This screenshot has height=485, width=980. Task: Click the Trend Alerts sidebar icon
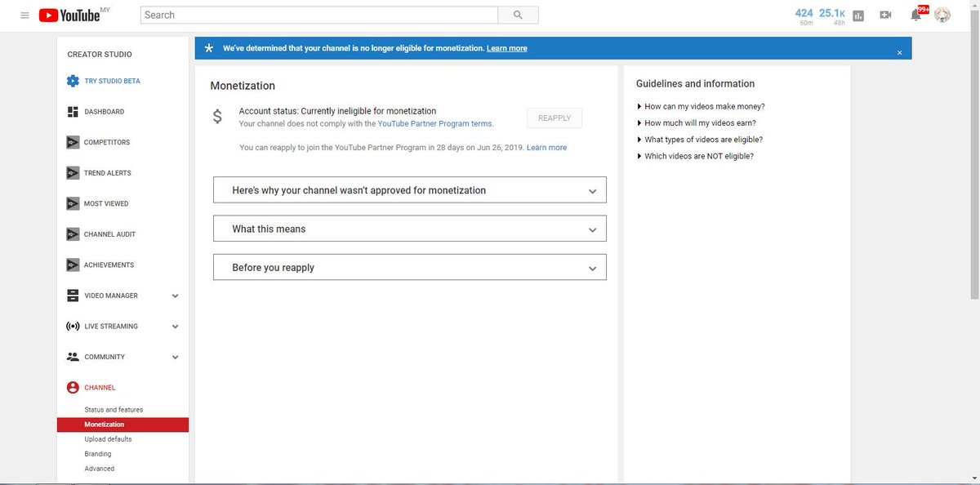[73, 173]
